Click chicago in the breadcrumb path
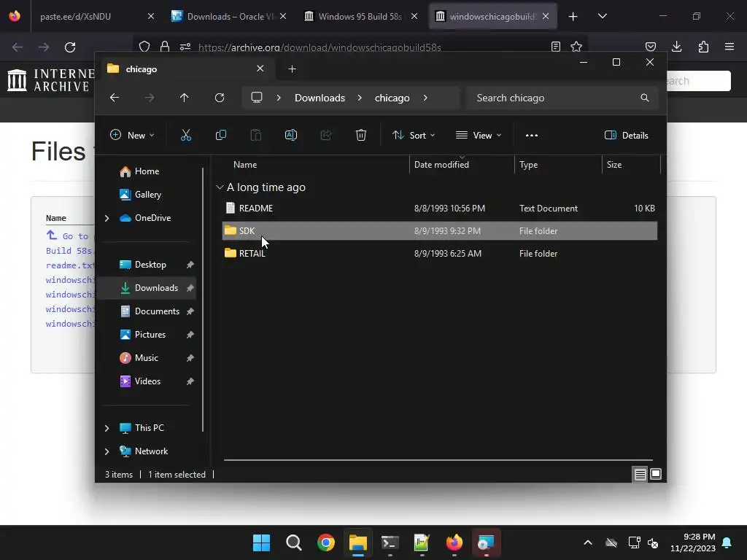Viewport: 747px width, 560px height. click(392, 98)
